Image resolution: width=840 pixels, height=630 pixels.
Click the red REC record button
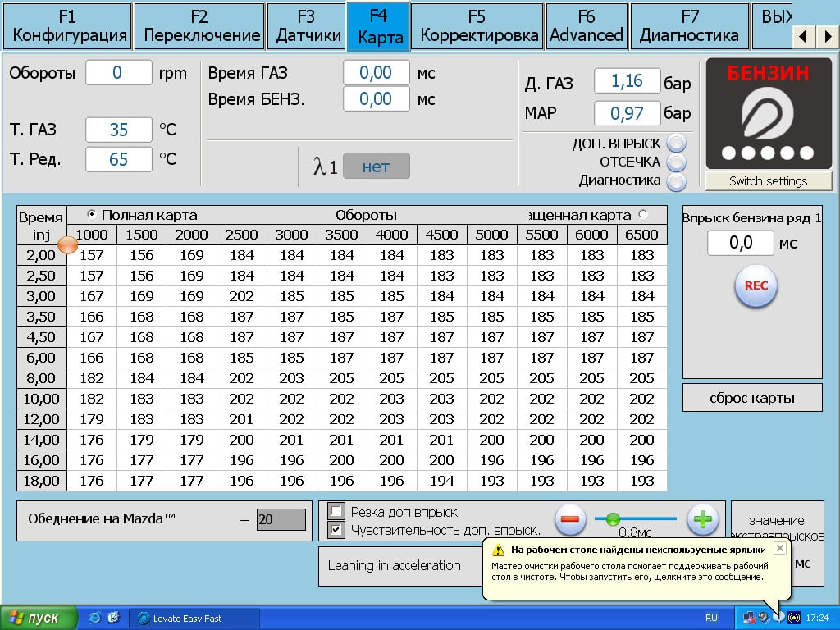[756, 286]
